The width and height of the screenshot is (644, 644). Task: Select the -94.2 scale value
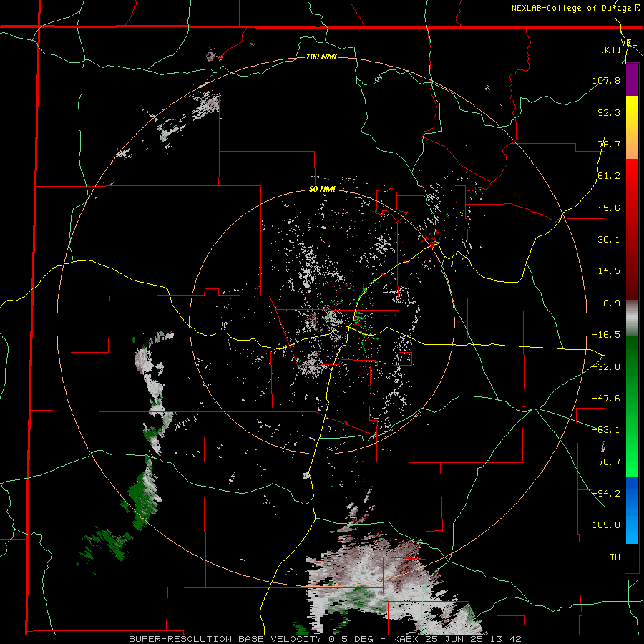(x=606, y=493)
